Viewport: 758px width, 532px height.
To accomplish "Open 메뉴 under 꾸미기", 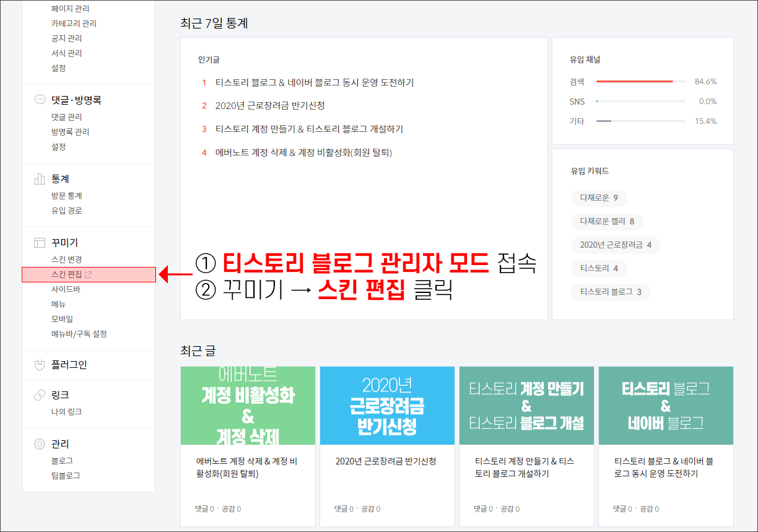I will (59, 304).
